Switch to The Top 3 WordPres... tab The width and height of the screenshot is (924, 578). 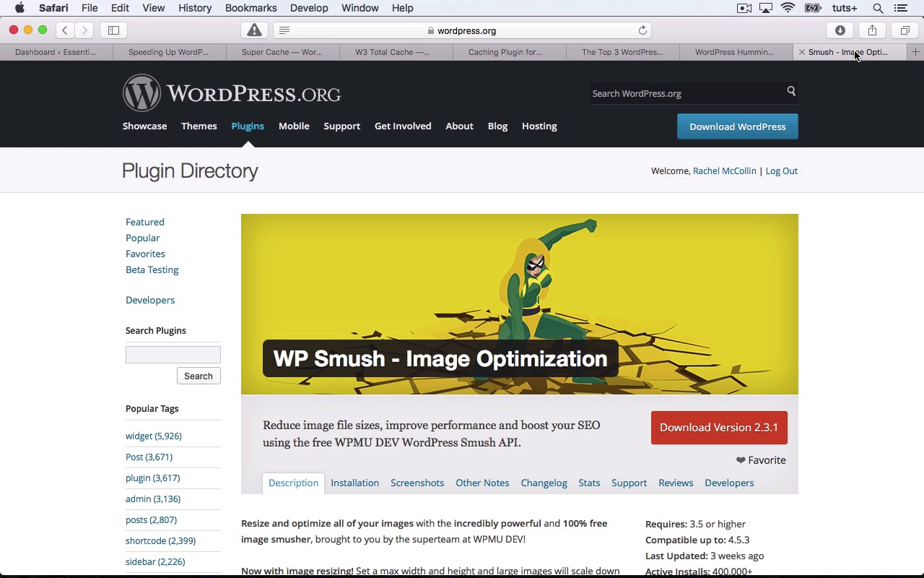tap(623, 52)
